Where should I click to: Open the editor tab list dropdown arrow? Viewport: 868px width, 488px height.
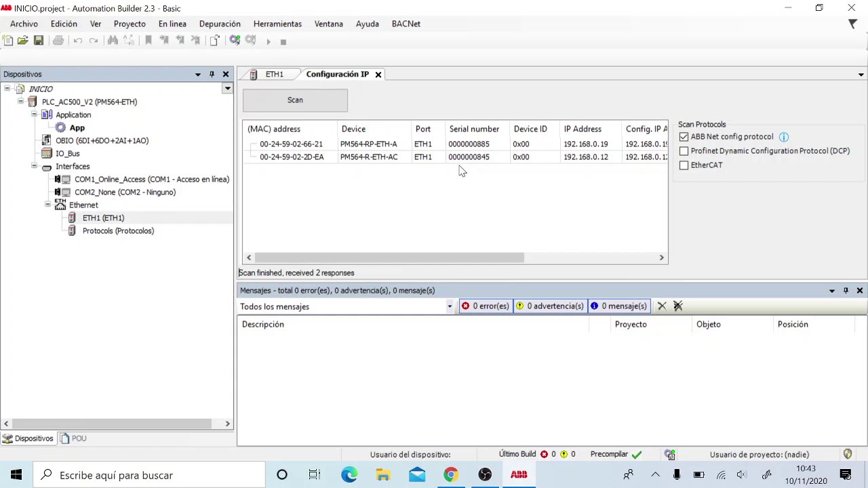coord(861,75)
